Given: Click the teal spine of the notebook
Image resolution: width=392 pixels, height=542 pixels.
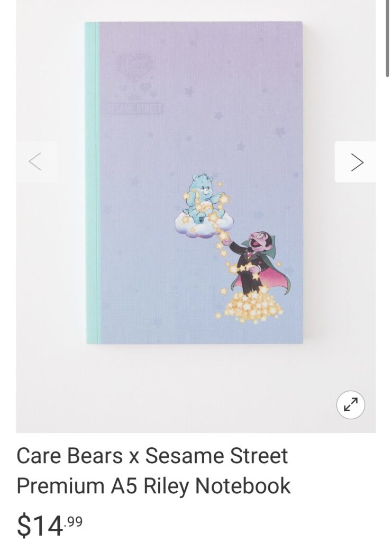Looking at the screenshot, I should (x=92, y=183).
